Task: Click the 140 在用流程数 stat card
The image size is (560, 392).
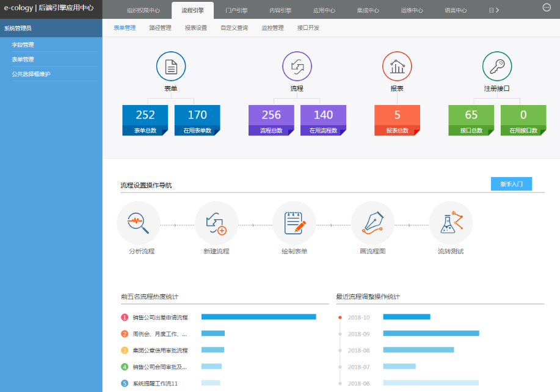Action: pos(323,120)
